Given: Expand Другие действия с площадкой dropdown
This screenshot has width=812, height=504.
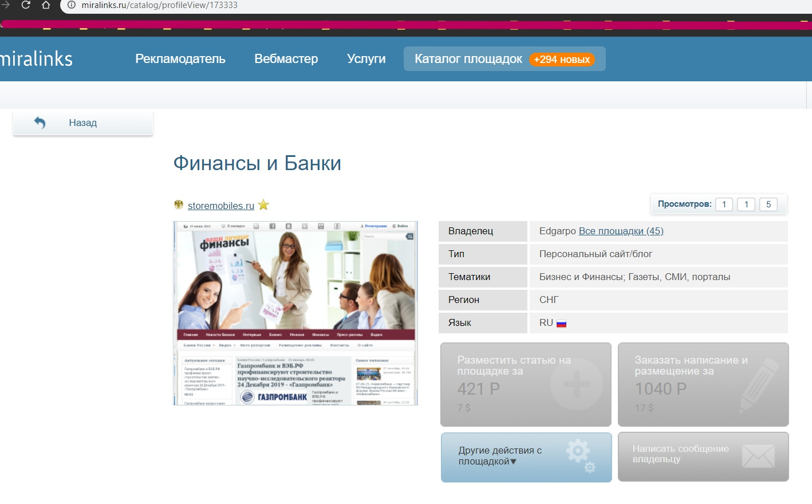Looking at the screenshot, I should [526, 457].
